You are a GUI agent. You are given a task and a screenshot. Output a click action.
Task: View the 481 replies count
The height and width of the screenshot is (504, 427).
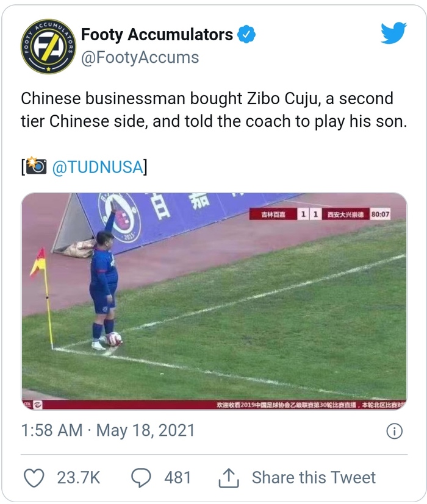tap(178, 477)
